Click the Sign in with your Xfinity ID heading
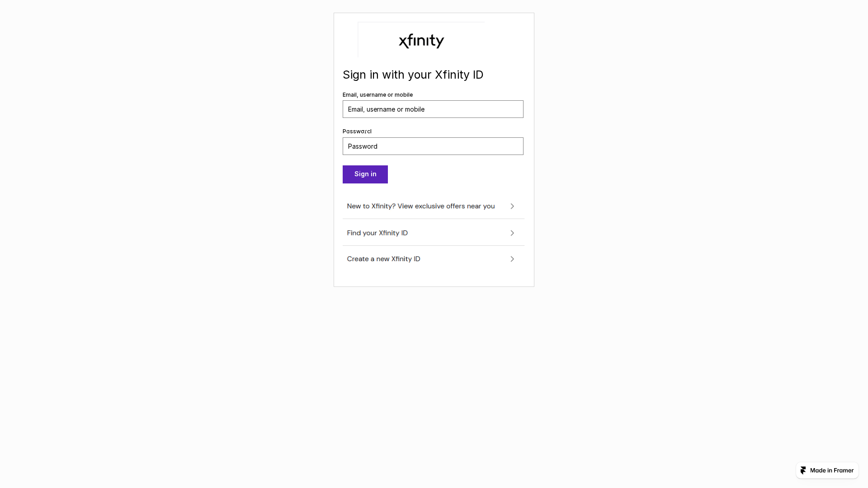The image size is (868, 488). coord(413,75)
